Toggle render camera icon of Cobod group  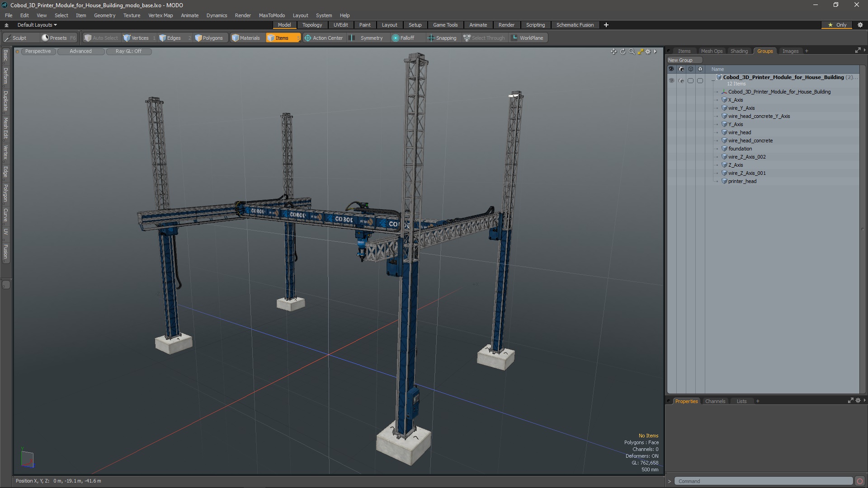[x=681, y=80]
